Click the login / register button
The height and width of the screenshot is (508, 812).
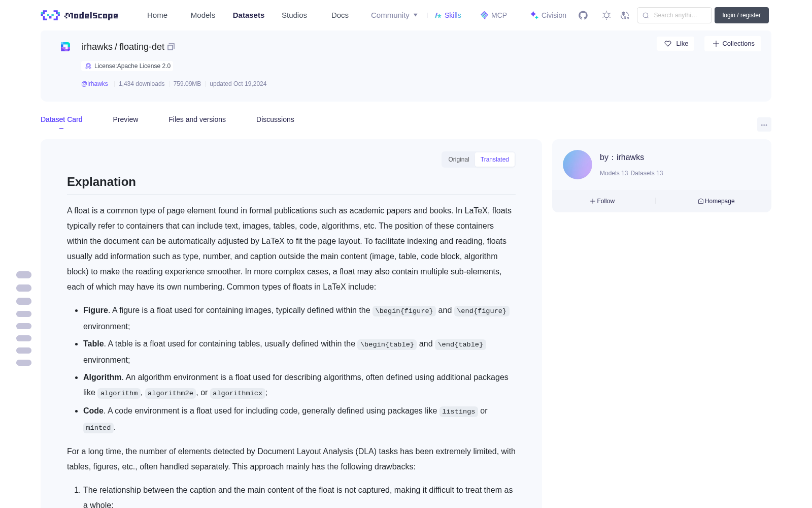[741, 15]
